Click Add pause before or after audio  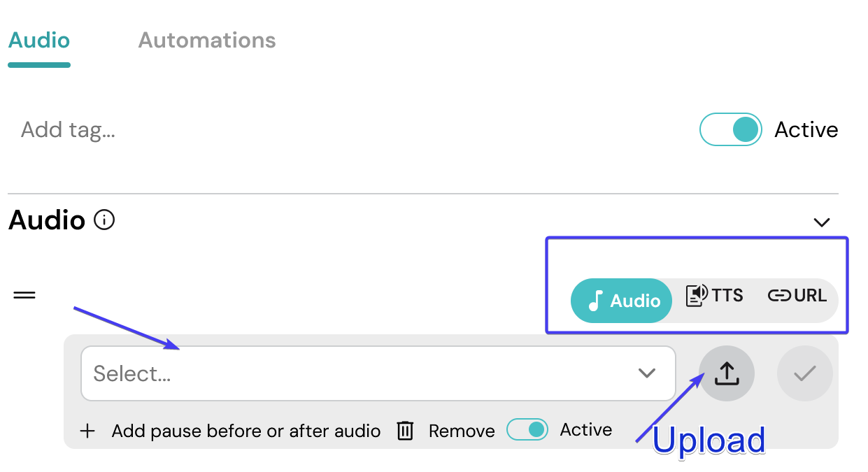point(246,431)
